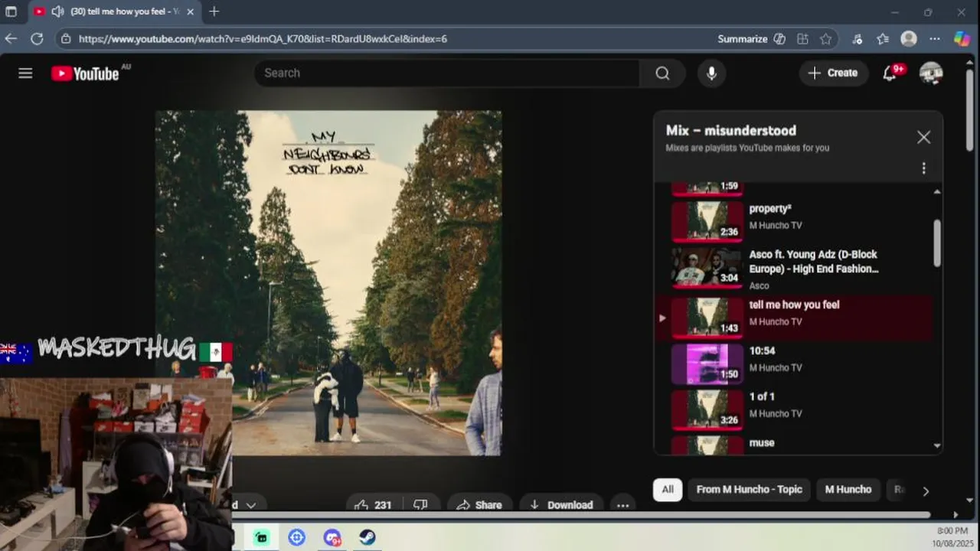
Task: Select the All filter chip
Action: [x=668, y=490]
